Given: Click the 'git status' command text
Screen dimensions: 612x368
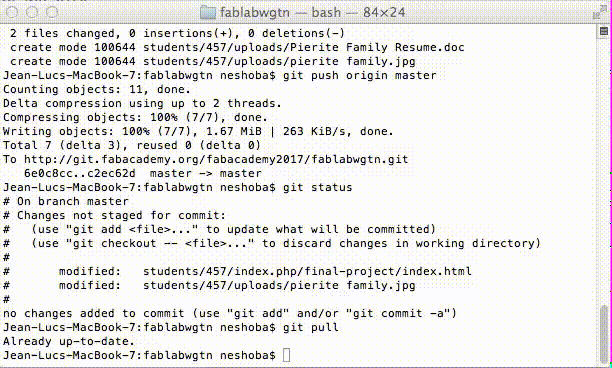Looking at the screenshot, I should pos(317,187).
